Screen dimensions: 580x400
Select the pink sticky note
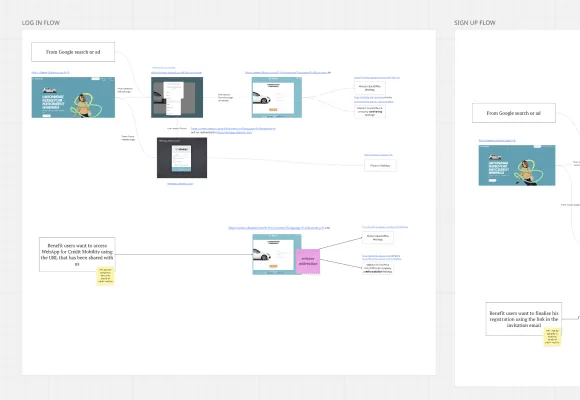308,261
